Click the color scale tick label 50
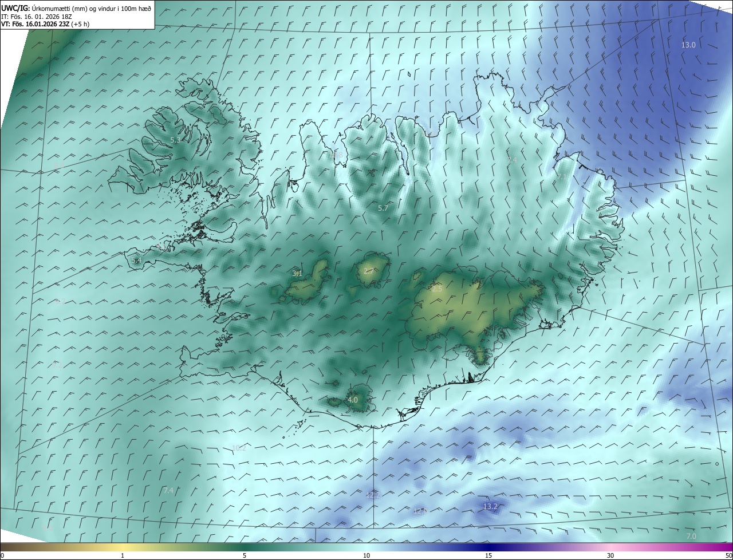This screenshot has height=560, width=733. (x=728, y=555)
